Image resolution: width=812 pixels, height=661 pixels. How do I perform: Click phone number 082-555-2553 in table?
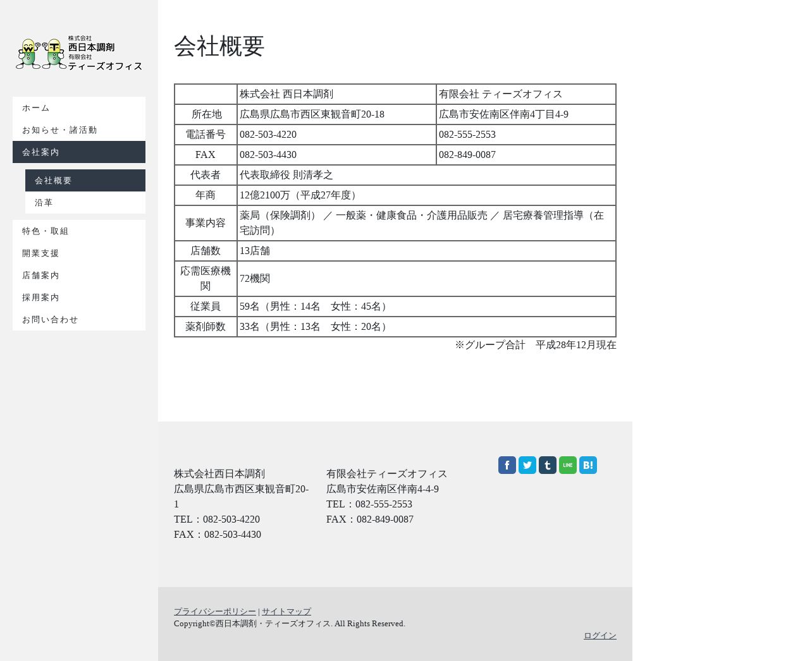[526, 135]
